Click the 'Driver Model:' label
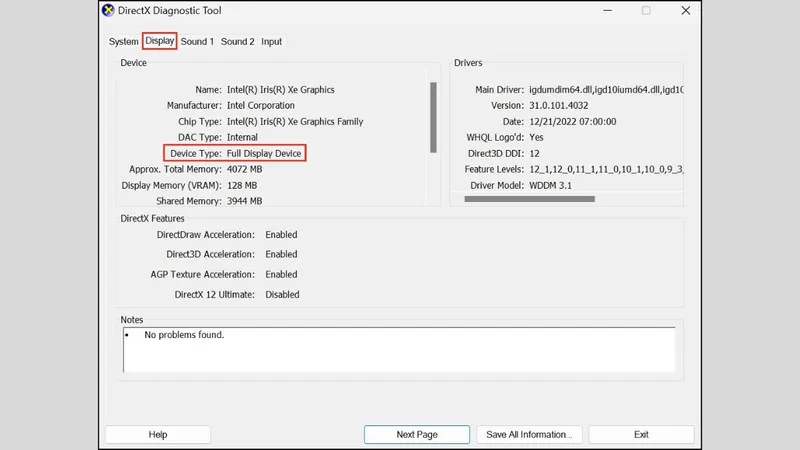The image size is (800, 450). tap(497, 185)
